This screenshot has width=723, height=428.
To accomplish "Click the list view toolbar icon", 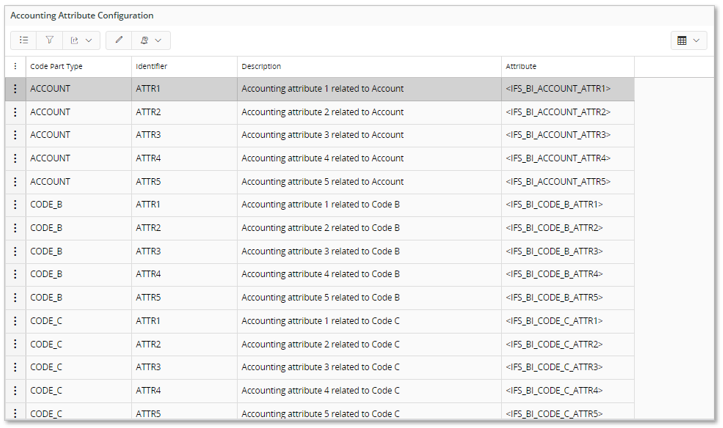I will (x=24, y=41).
